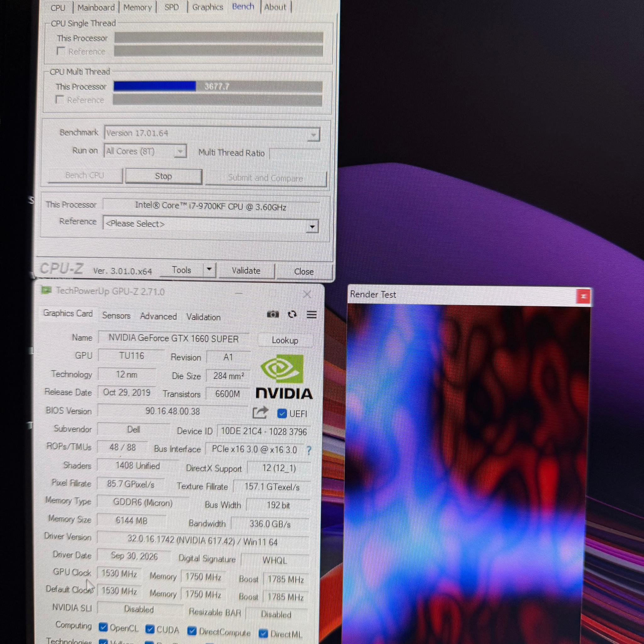
Task: Open the Advanced tab in GPU-Z
Action: tap(158, 316)
